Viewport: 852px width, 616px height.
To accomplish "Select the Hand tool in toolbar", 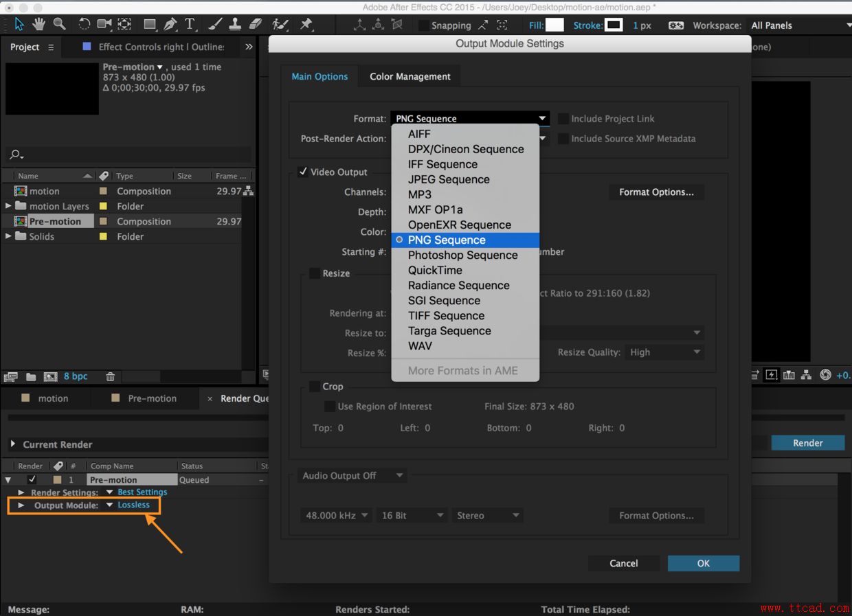I will [39, 24].
